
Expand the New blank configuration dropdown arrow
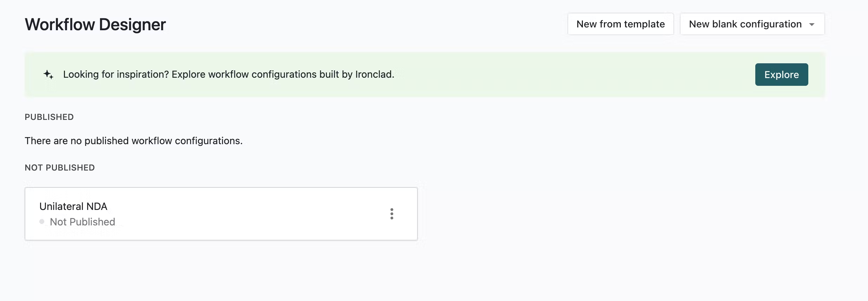(812, 24)
